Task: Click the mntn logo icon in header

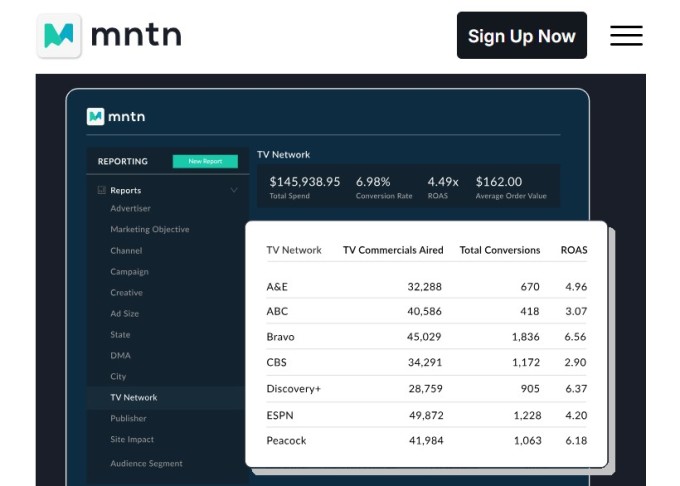Action: coord(59,36)
